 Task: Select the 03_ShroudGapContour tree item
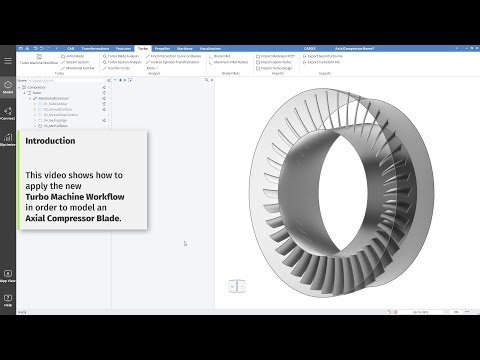click(61, 115)
